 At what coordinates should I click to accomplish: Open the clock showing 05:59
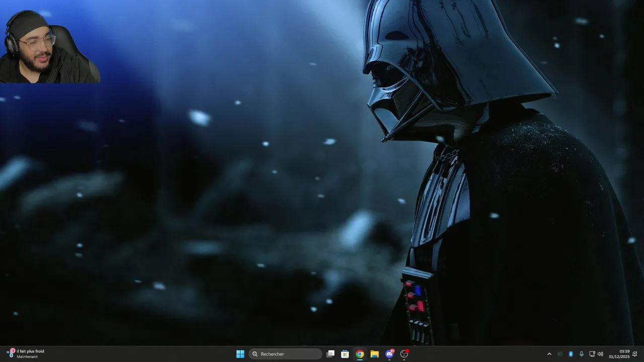(619, 354)
